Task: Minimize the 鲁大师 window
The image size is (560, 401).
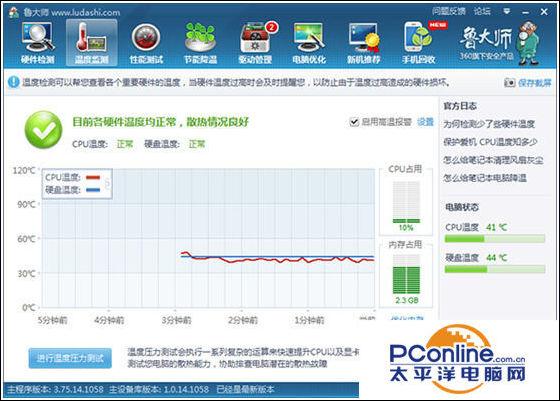Action: point(526,12)
